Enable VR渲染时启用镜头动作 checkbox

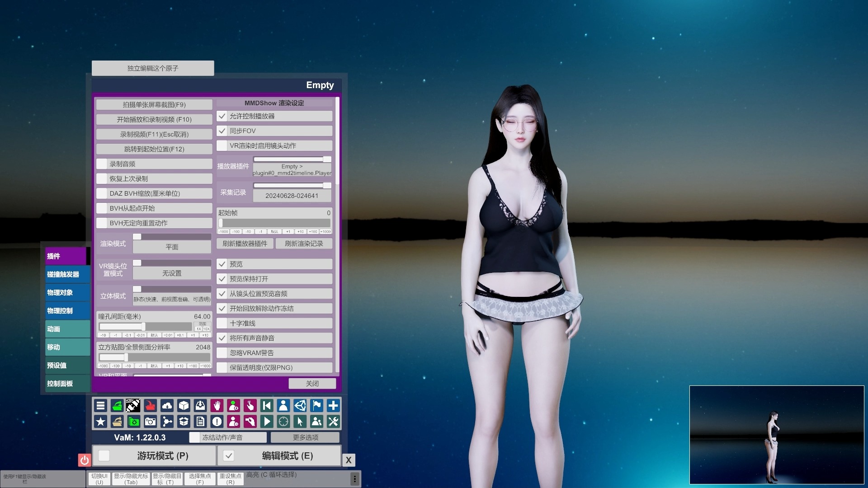tap(222, 146)
